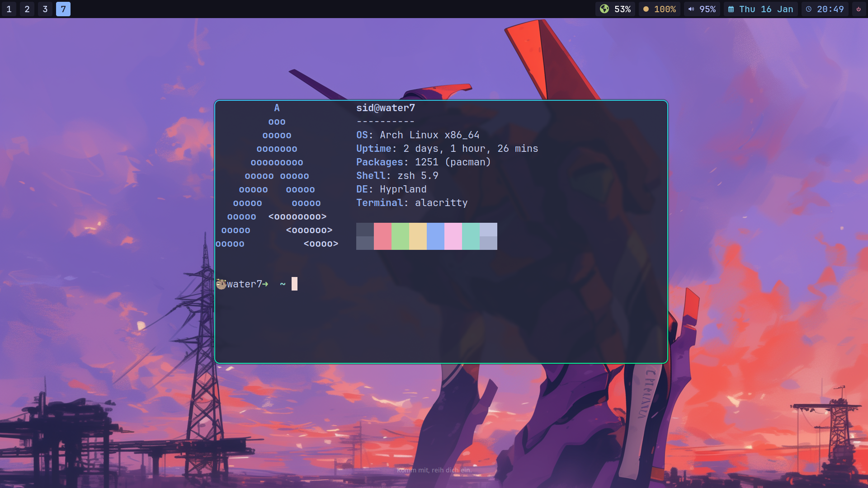This screenshot has width=868, height=488.
Task: Click the pink palette swatch
Action: [453, 236]
